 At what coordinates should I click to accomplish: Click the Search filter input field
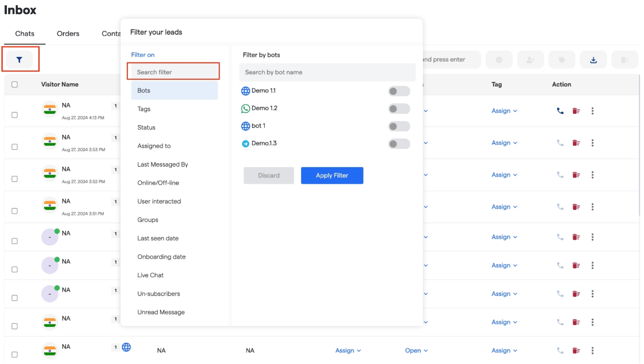coord(174,72)
